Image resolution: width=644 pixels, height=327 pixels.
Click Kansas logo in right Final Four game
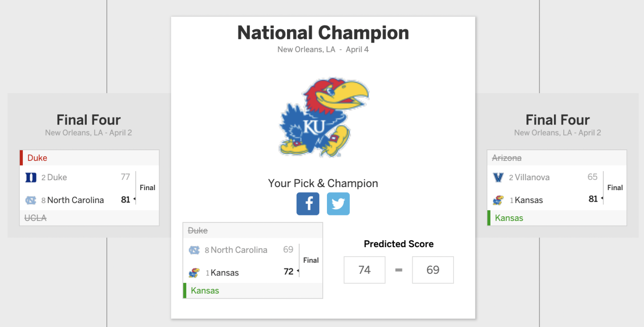pos(498,200)
